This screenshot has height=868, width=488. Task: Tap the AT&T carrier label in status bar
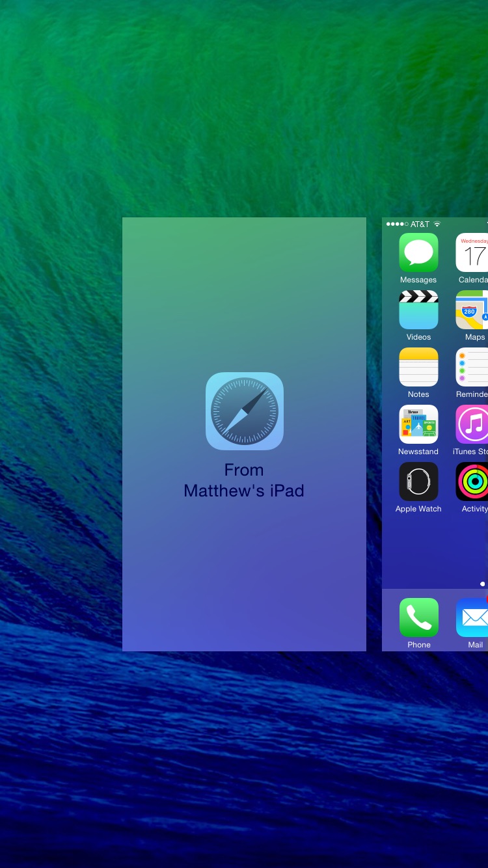click(x=420, y=224)
